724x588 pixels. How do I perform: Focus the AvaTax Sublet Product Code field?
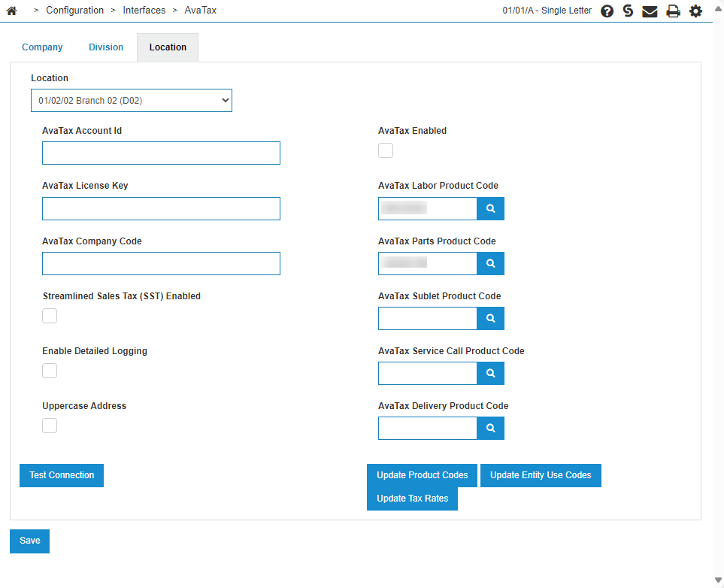[428, 318]
